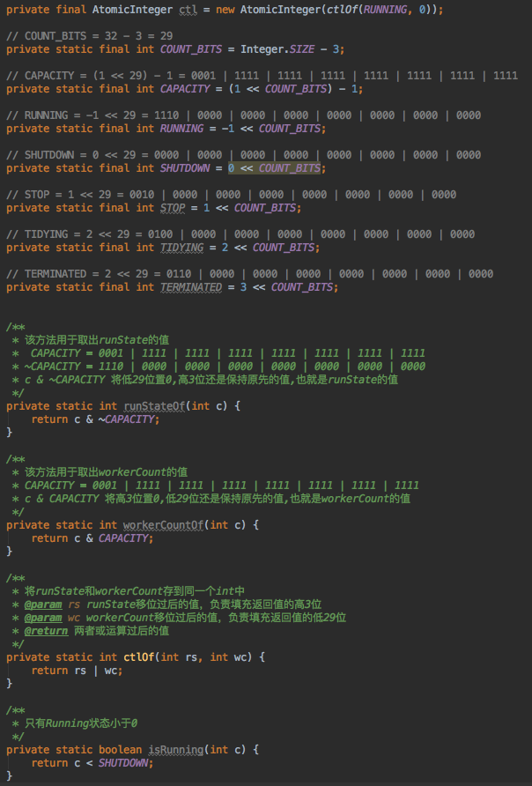Screen dimensions: 532x786
Task: Click the @param rs Javadoc tag
Action: [43, 604]
